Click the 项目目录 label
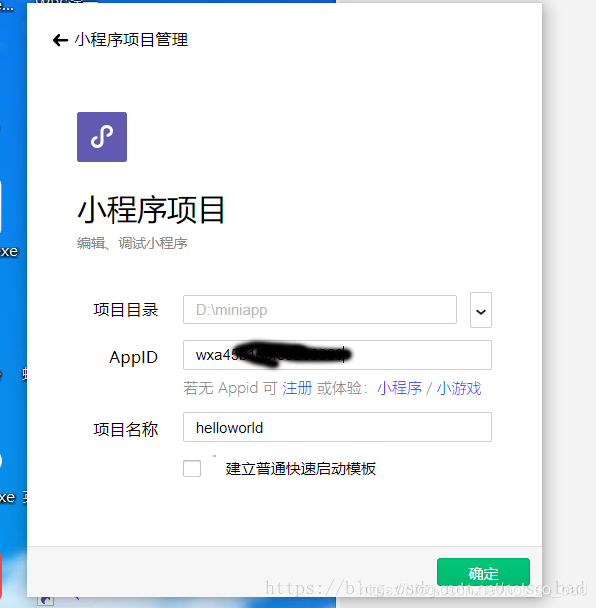The width and height of the screenshot is (596, 608). [x=126, y=310]
